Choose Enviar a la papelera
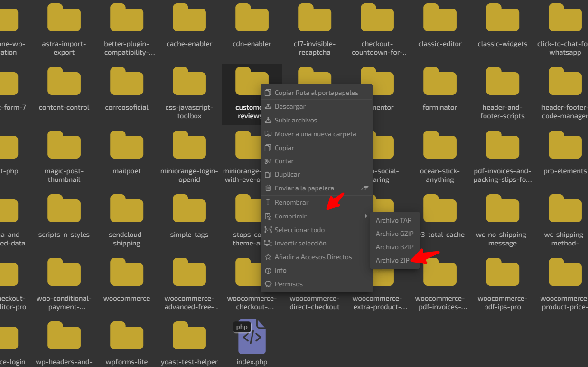Screen dimensions: 588x367 317,188
